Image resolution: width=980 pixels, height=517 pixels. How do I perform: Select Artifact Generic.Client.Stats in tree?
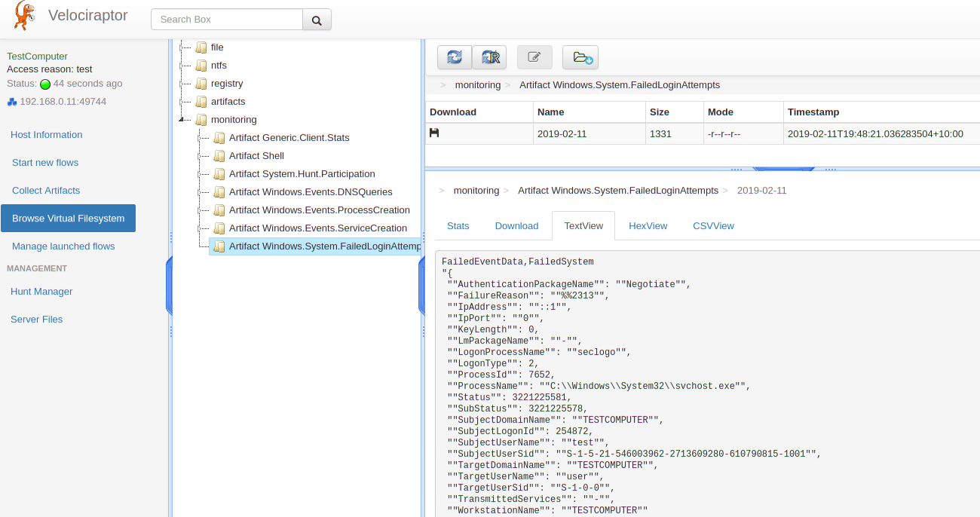(289, 138)
